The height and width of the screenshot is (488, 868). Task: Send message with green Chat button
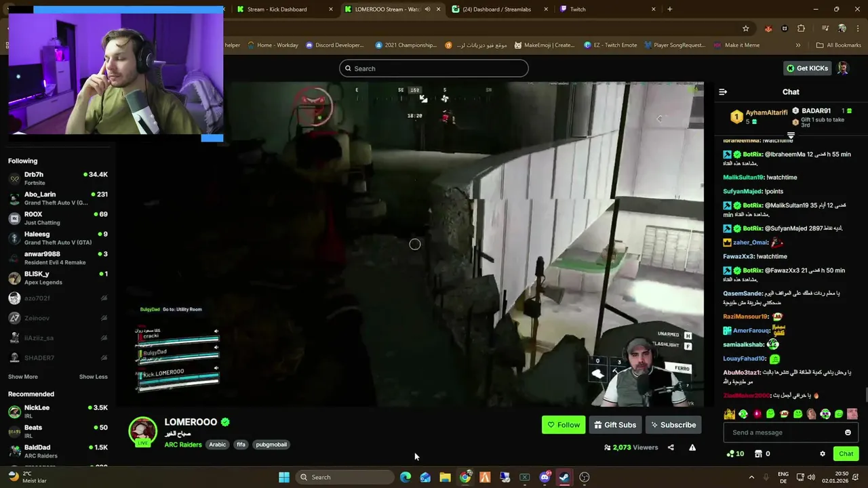[846, 453]
